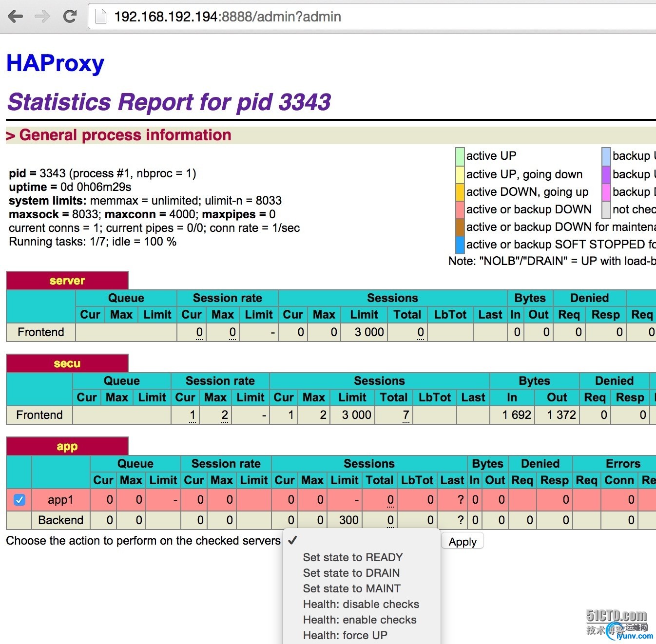
Task: Click the green active UP legend swatch
Action: tap(460, 156)
